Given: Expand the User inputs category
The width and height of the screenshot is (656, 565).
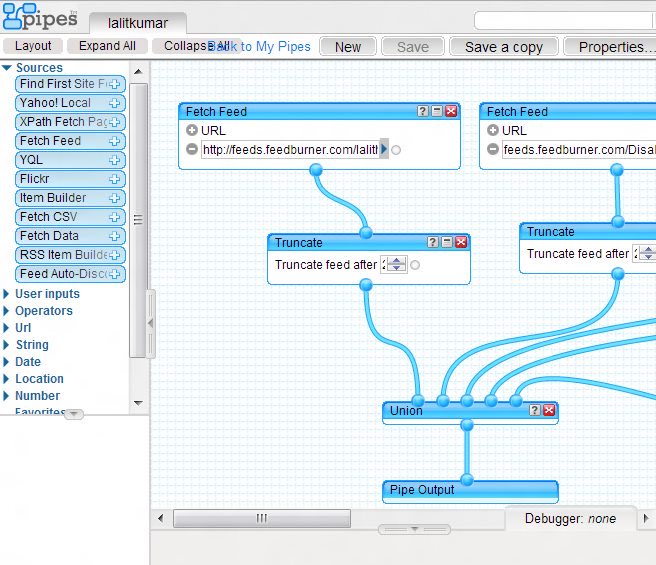Looking at the screenshot, I should tap(7, 294).
